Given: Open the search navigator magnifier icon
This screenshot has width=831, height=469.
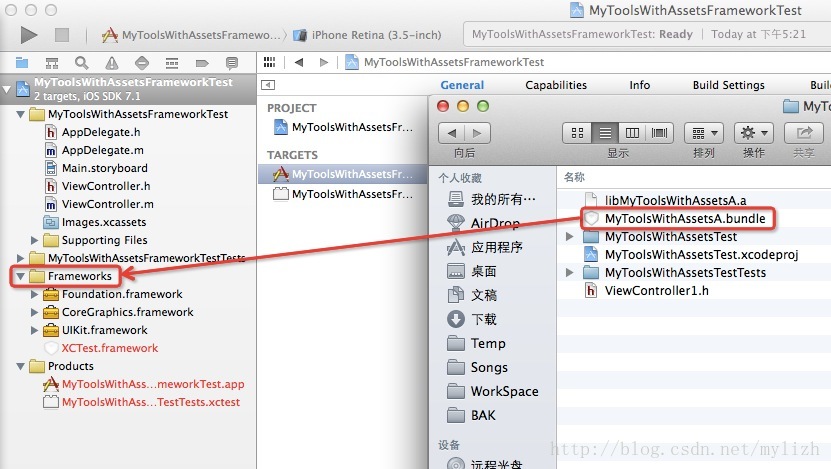Looking at the screenshot, I should click(x=81, y=63).
